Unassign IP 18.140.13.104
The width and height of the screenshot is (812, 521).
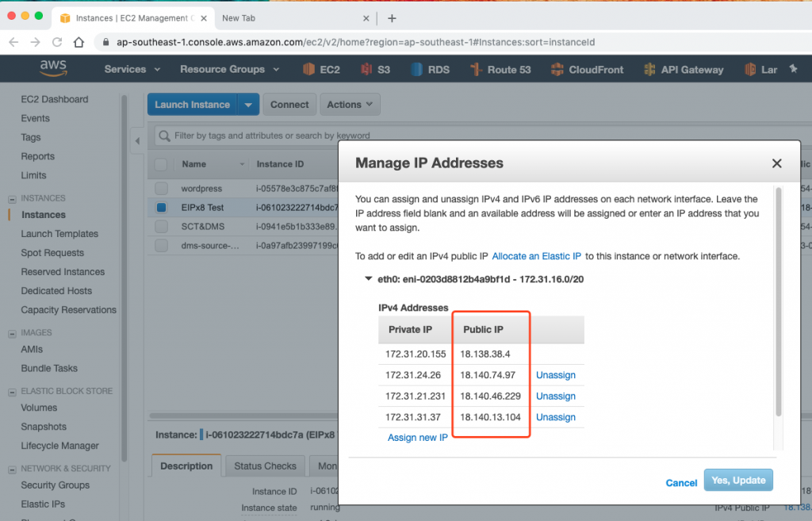pyautogui.click(x=556, y=417)
